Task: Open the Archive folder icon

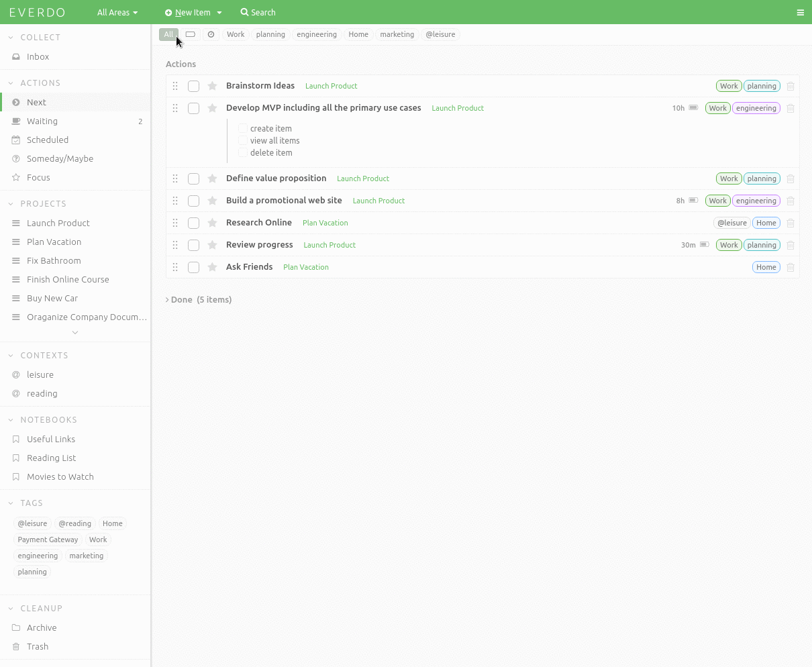Action: [x=15, y=627]
